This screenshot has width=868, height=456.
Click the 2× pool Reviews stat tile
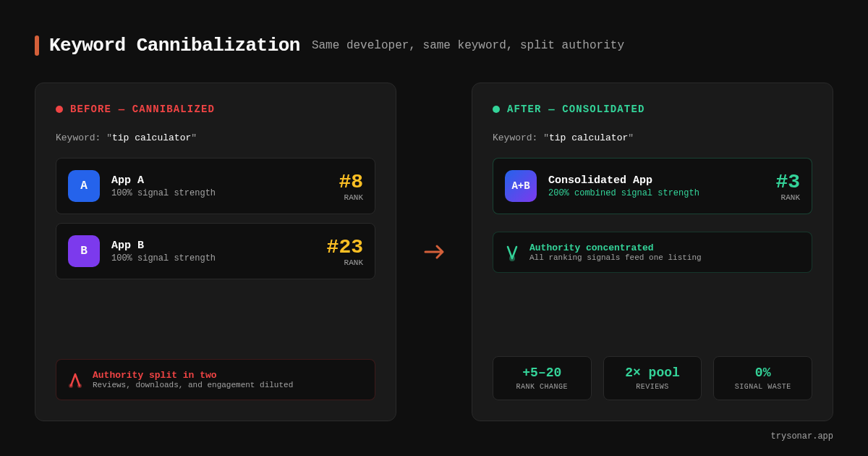[652, 378]
